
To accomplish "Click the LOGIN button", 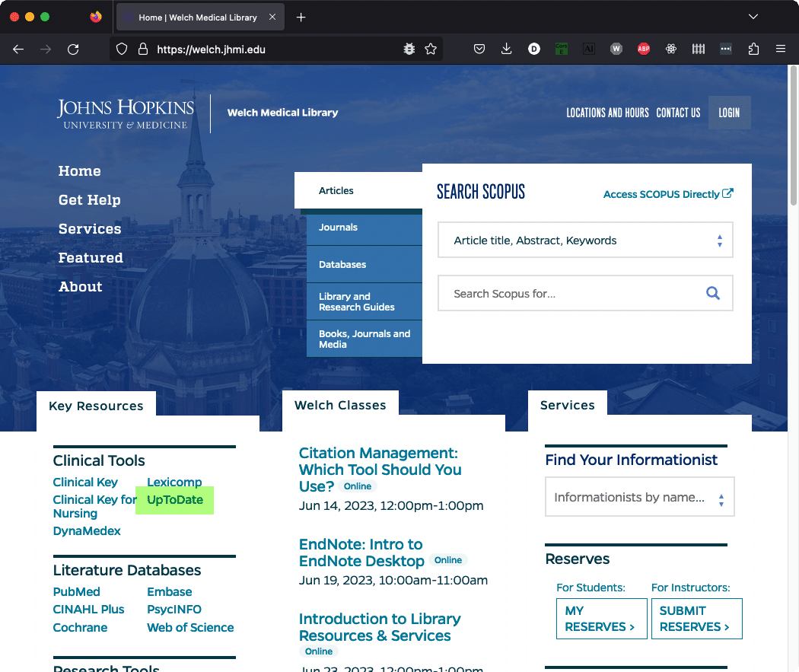I will coord(729,113).
